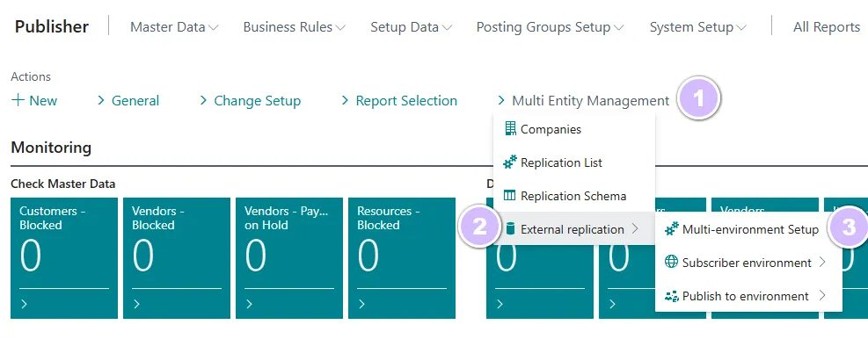Open the Vendors - Pay... on Hold tile
Viewport: 868px width, 339px height.
289,258
